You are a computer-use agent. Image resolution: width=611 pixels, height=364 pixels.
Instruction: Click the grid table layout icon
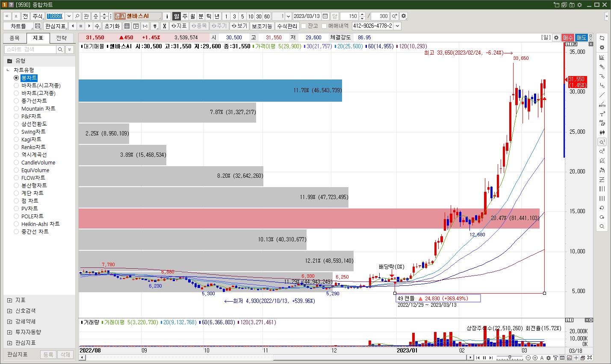click(127, 26)
